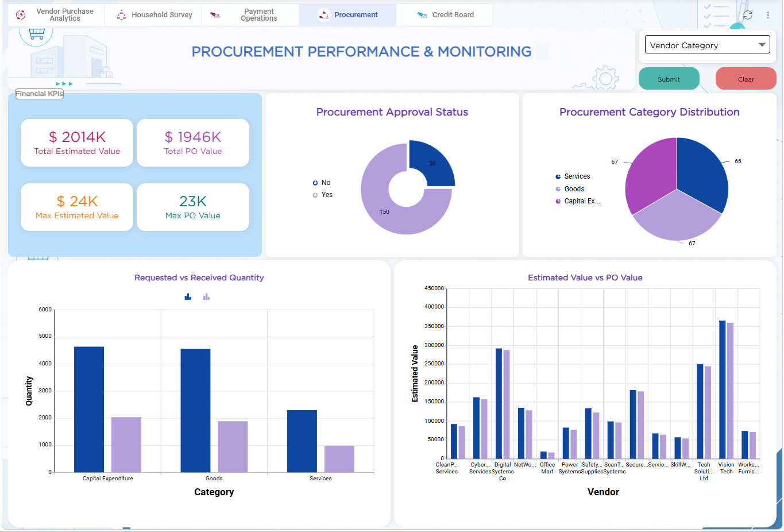Toggle the No legend entry
The height and width of the screenshot is (532, 784).
tap(322, 183)
